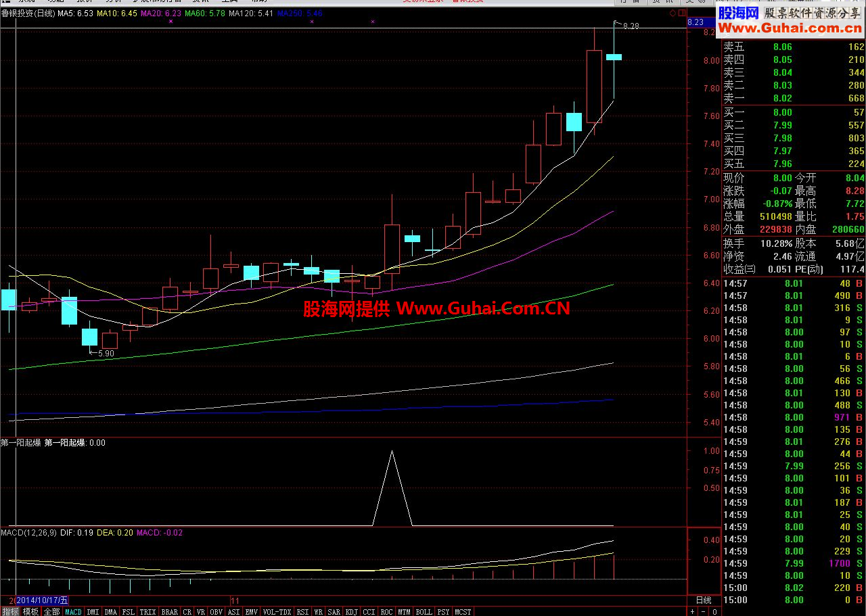Click the diamond icon above the price axis
Viewport: 866px width, 616px height.
673,12
